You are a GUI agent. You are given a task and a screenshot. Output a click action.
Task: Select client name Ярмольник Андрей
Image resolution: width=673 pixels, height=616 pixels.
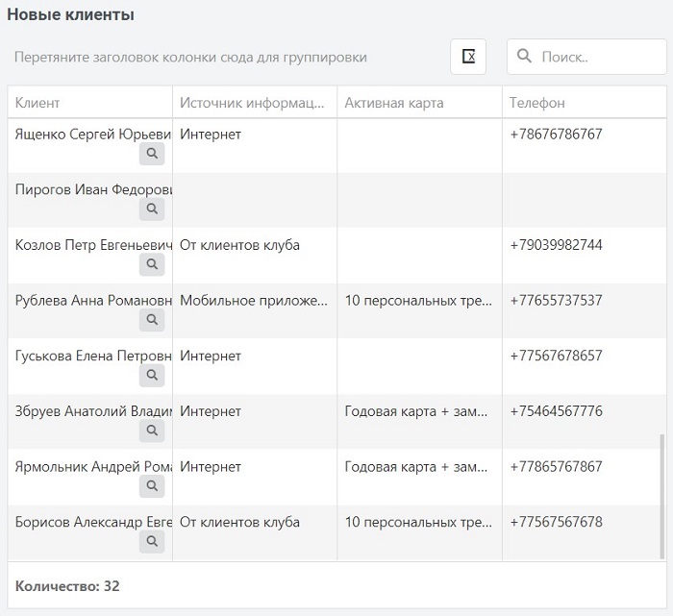[93, 466]
